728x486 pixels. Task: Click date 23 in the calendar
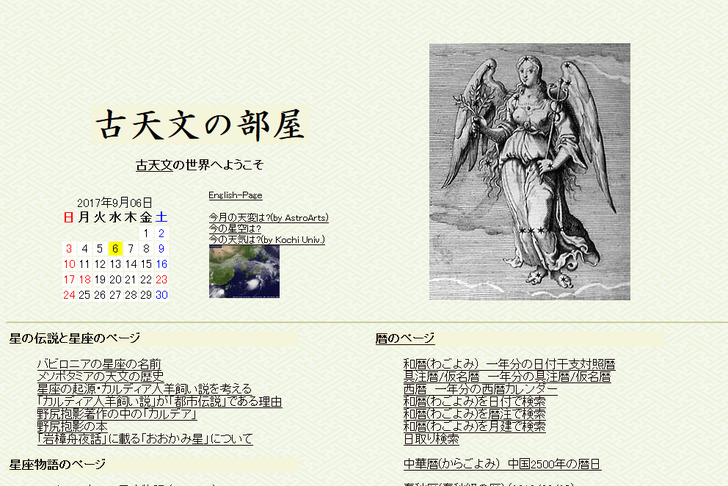[161, 280]
